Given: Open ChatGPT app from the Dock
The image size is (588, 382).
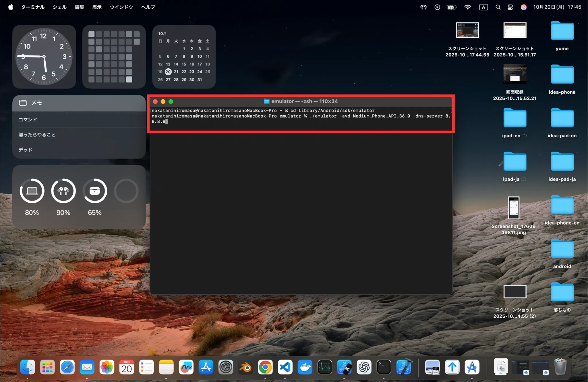Looking at the screenshot, I should pos(364,367).
